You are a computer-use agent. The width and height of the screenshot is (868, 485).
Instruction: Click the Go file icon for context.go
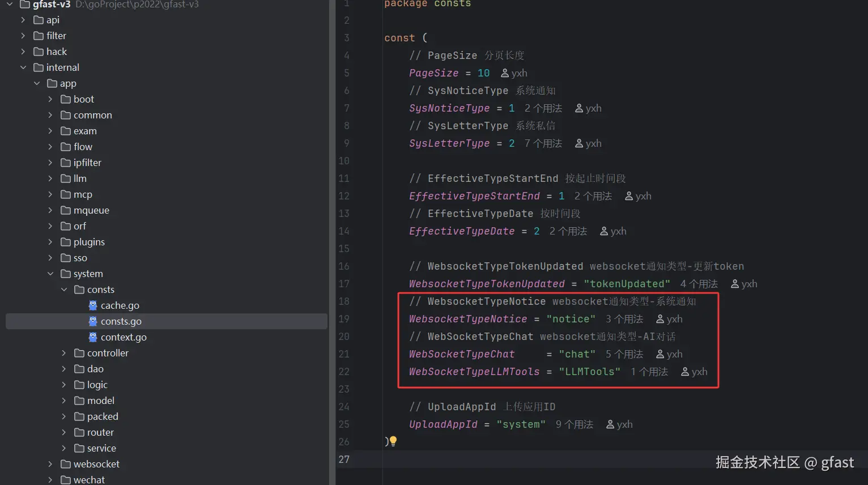93,337
